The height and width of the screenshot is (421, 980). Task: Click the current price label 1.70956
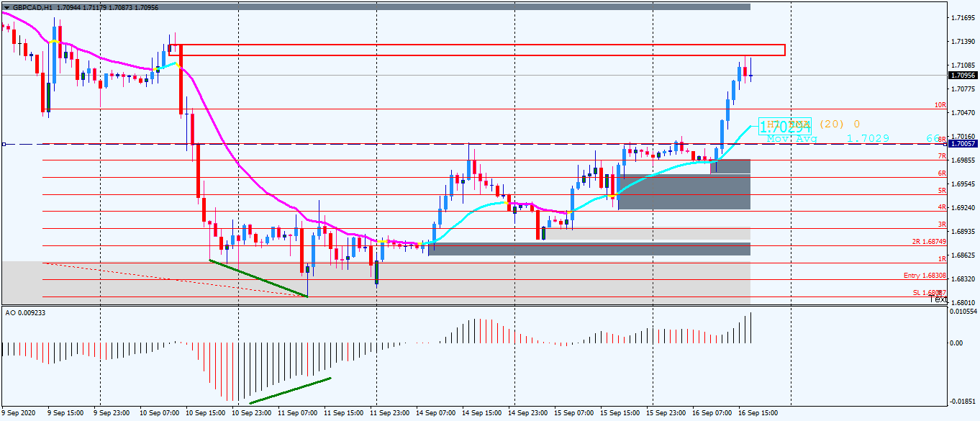(963, 75)
